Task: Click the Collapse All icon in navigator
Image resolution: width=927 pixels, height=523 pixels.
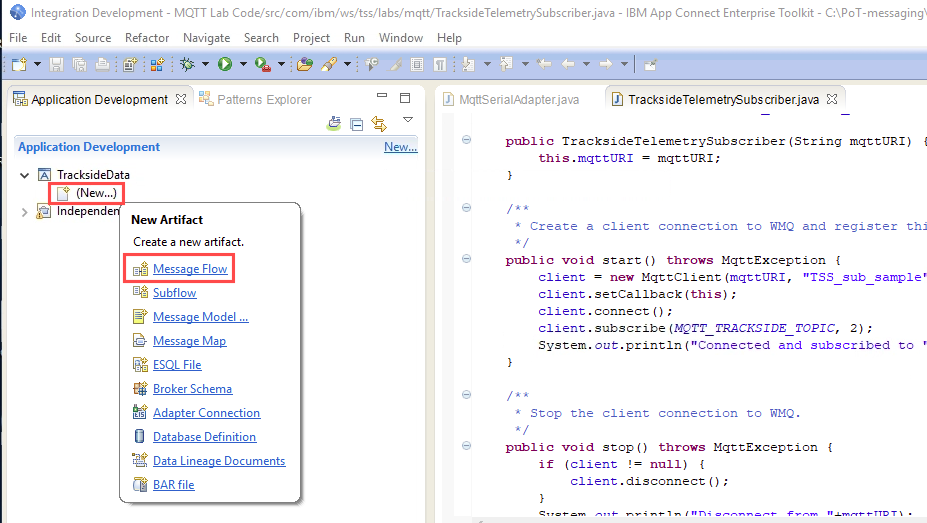Action: tap(356, 124)
